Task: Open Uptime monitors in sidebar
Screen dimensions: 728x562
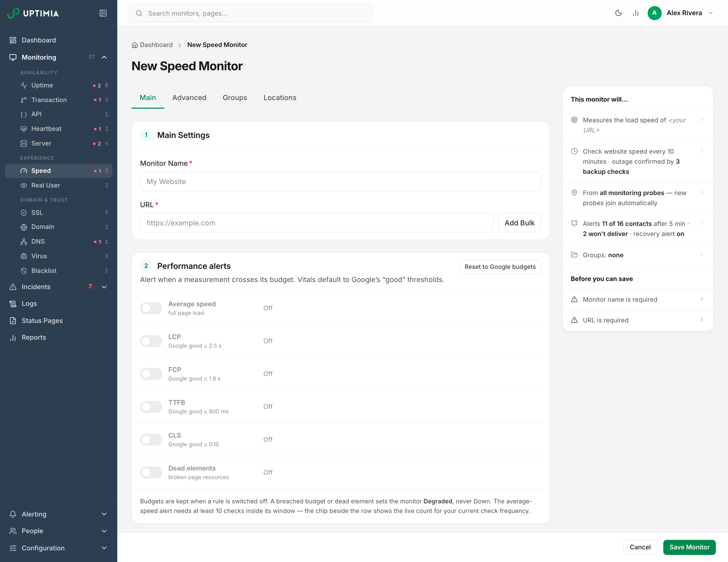Action: (x=59, y=85)
